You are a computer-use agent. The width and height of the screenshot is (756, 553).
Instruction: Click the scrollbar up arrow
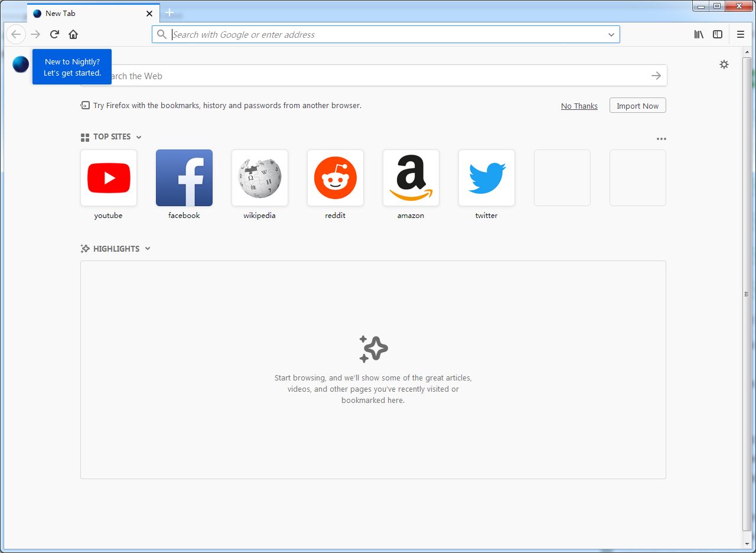point(747,53)
